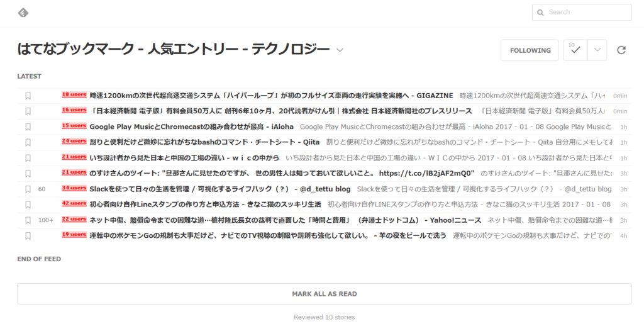Mark 10 stories read with checkmark button

pyautogui.click(x=575, y=50)
